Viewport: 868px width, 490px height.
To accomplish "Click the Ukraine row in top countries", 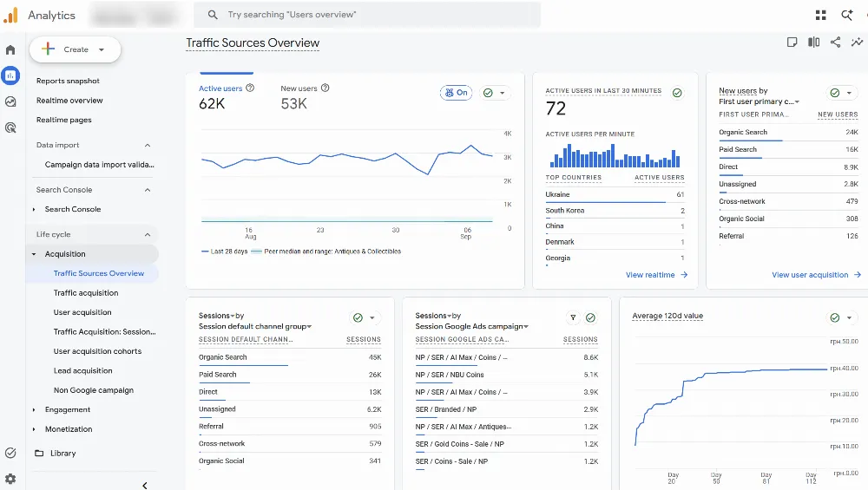I will point(615,194).
